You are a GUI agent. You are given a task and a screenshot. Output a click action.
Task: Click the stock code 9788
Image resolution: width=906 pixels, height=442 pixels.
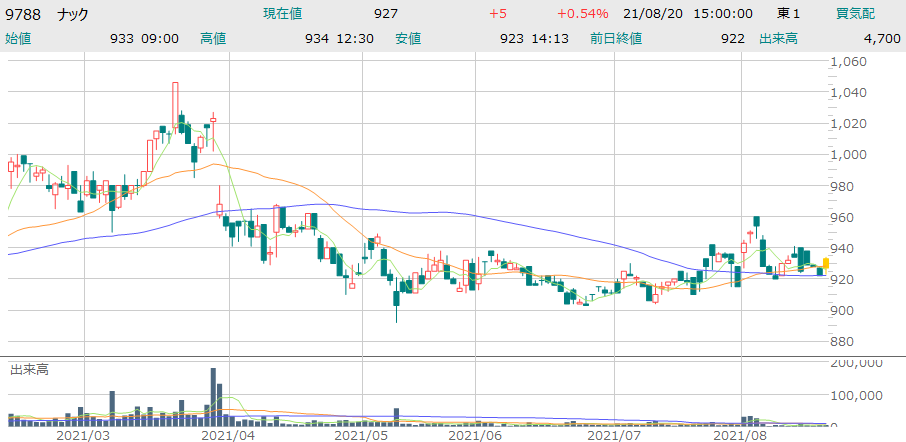click(x=24, y=14)
